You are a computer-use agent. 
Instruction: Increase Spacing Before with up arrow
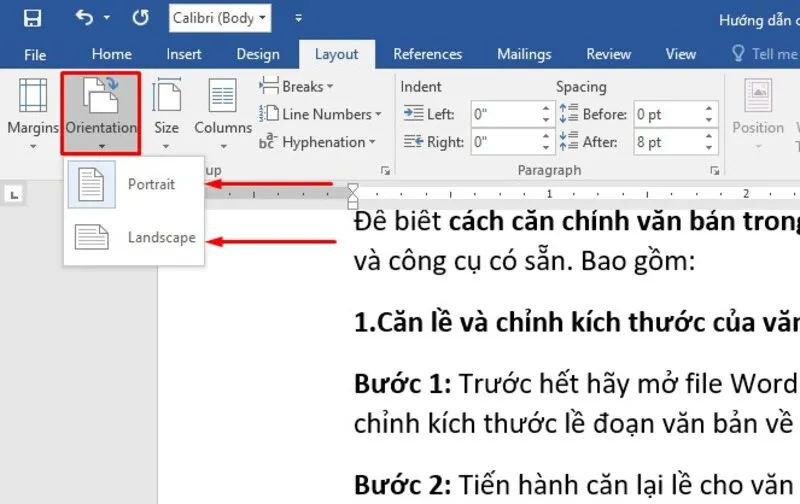pyautogui.click(x=709, y=108)
